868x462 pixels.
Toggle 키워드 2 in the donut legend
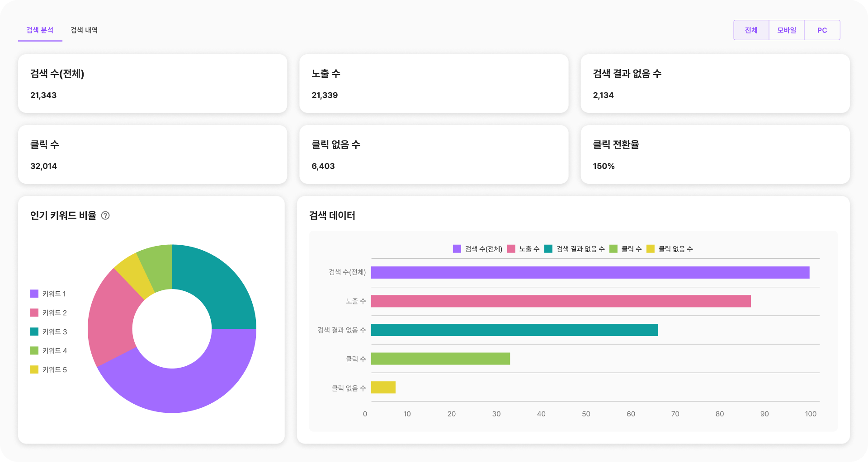[49, 313]
